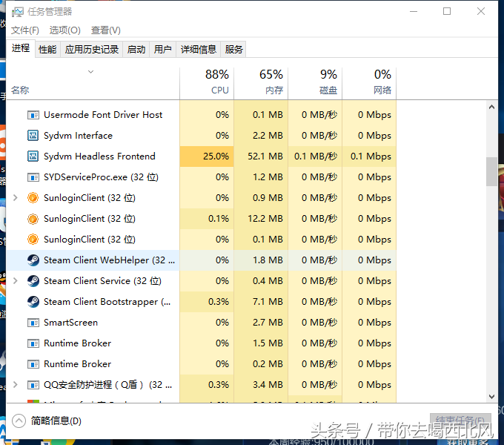The width and height of the screenshot is (504, 445).
Task: Open the 选项(O) menu
Action: pos(65,30)
